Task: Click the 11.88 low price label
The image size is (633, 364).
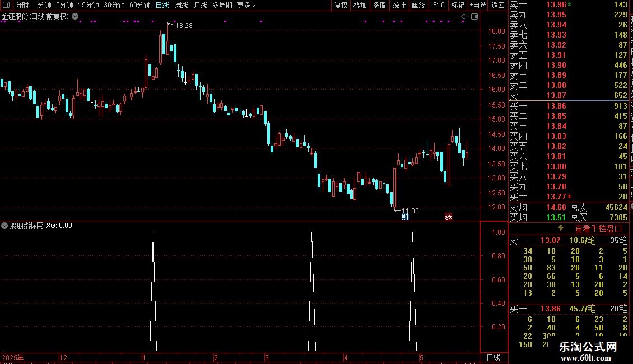Action: coord(410,211)
